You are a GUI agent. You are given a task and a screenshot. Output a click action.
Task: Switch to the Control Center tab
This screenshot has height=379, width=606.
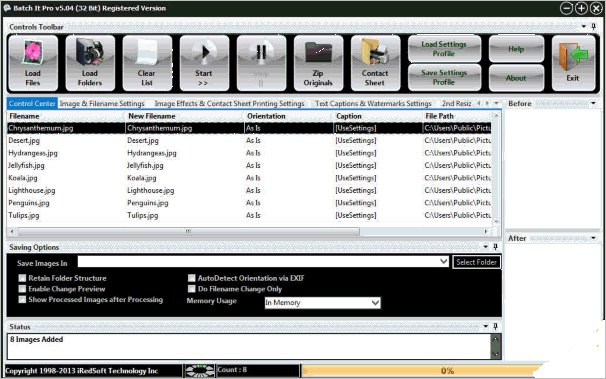32,104
